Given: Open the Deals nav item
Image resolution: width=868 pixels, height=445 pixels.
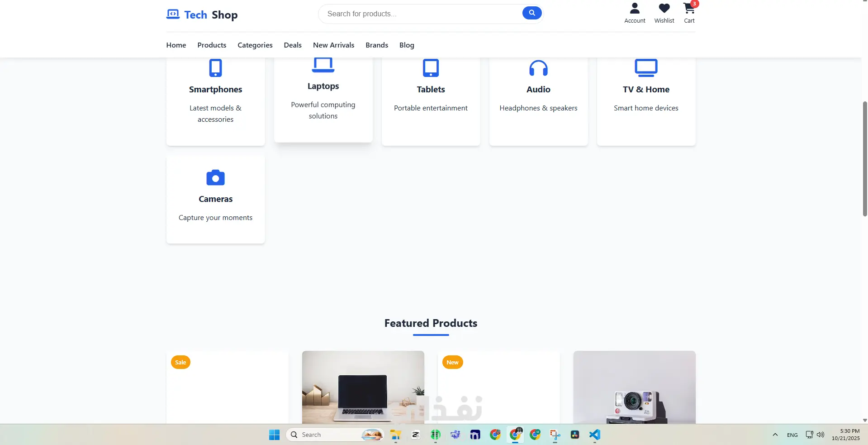Looking at the screenshot, I should [x=293, y=45].
